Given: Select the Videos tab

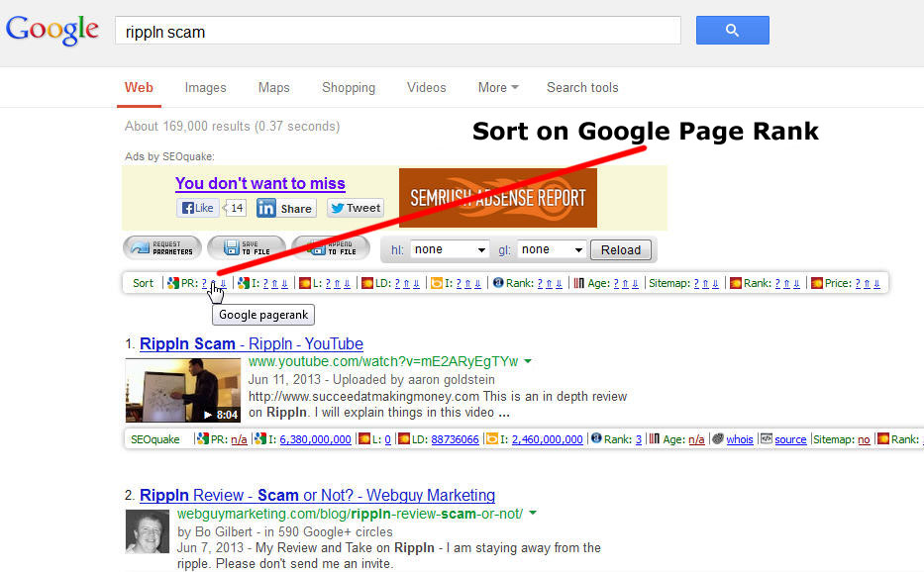Looking at the screenshot, I should pyautogui.click(x=427, y=88).
